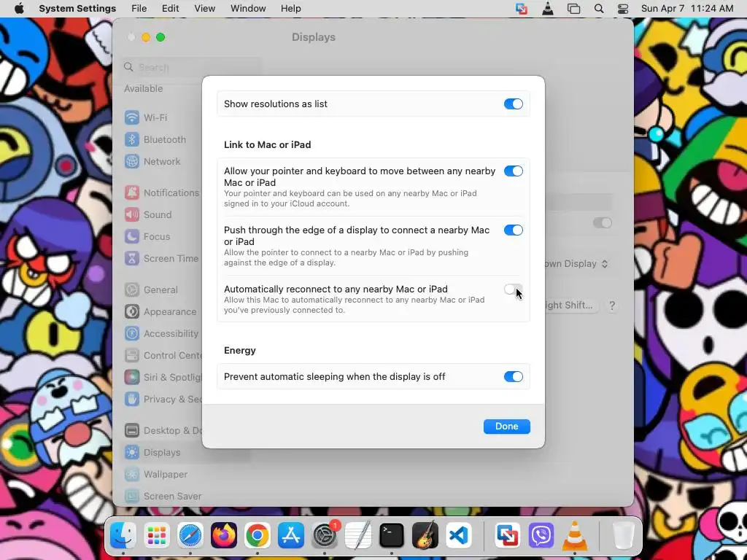The height and width of the screenshot is (560, 747).
Task: Click the Night Shift button behind dialog
Action: (x=570, y=306)
